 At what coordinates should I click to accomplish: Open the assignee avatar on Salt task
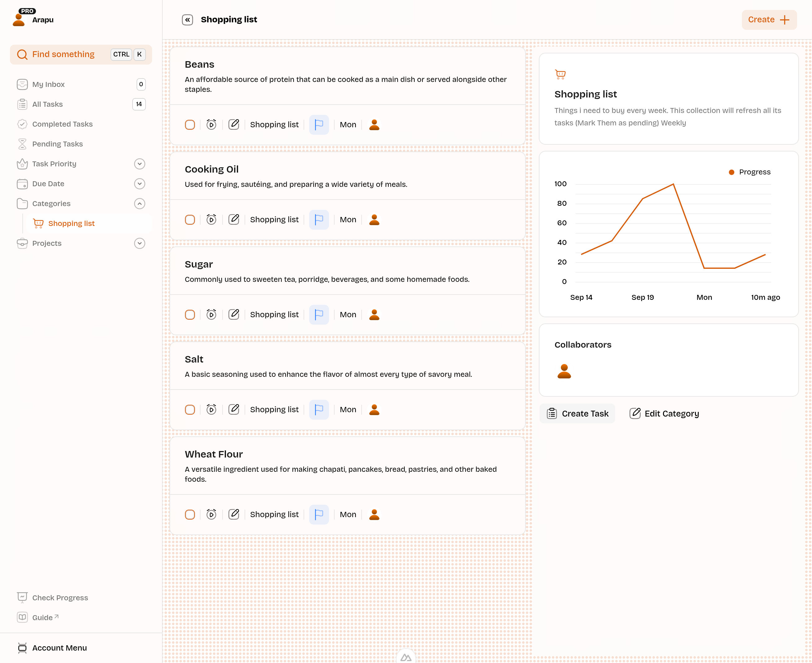(x=374, y=409)
